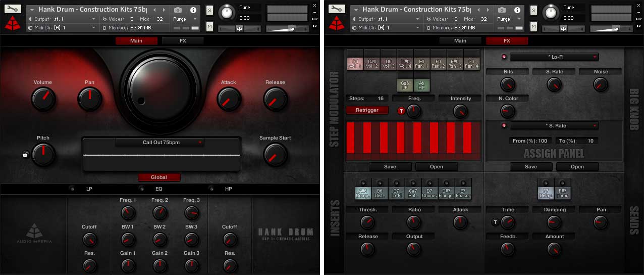
Task: Click the Global button under the waveform
Action: 159,177
